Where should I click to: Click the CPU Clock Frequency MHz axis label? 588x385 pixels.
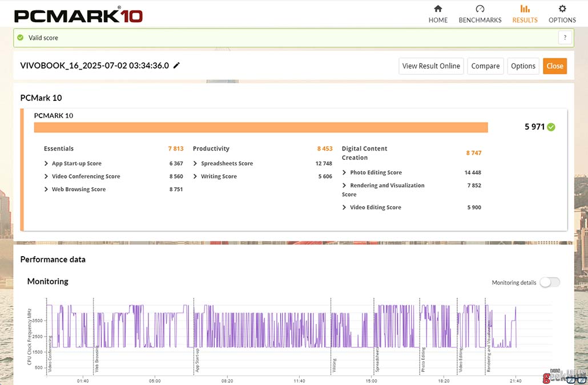pyautogui.click(x=29, y=337)
